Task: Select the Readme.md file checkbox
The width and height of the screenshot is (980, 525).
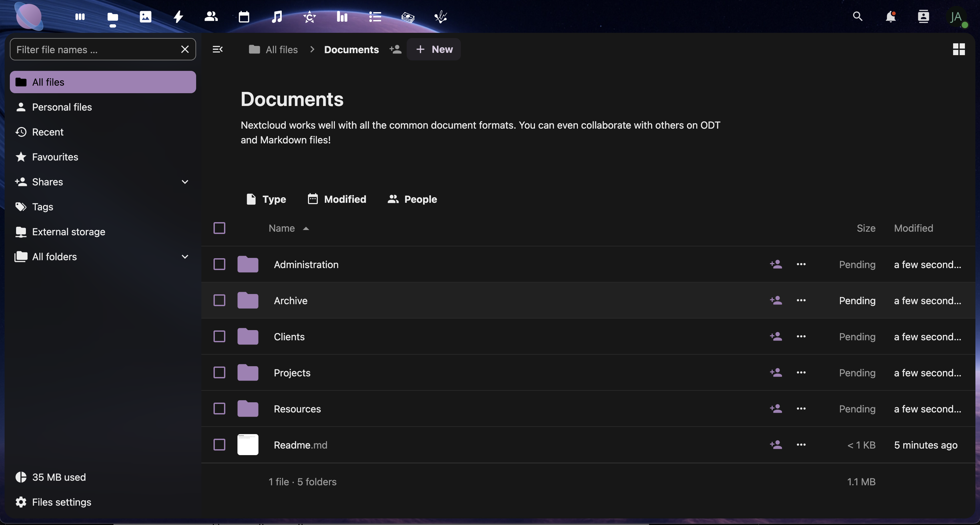Action: [x=219, y=445]
